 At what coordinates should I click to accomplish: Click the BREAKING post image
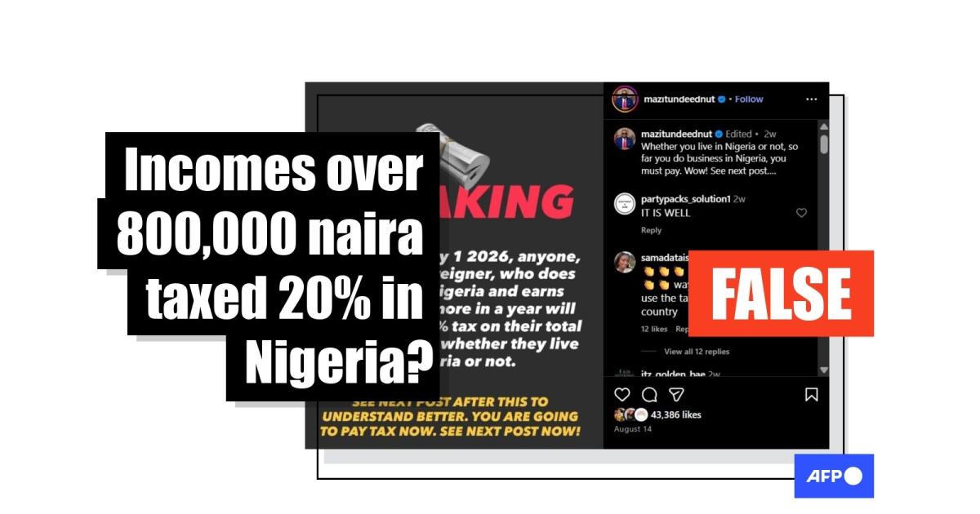coord(454,265)
